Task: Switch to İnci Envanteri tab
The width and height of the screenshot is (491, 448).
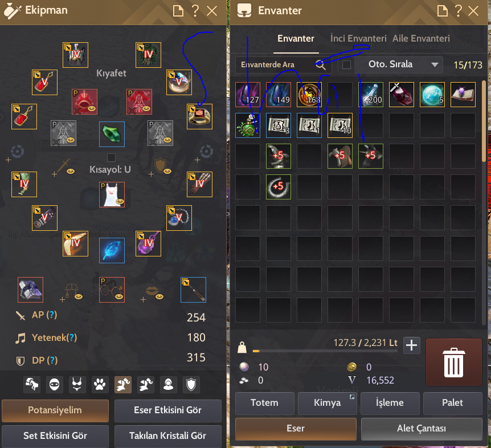Action: pos(358,39)
